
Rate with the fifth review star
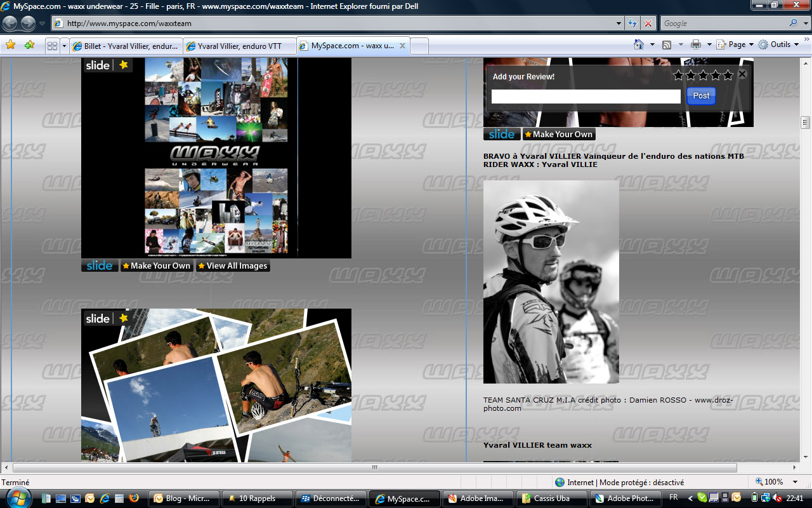click(x=728, y=76)
